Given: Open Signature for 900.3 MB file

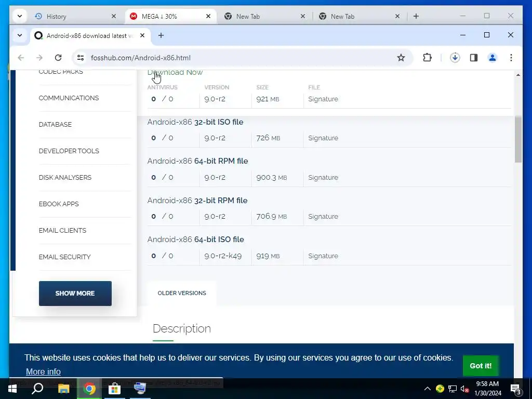Looking at the screenshot, I should [323, 178].
